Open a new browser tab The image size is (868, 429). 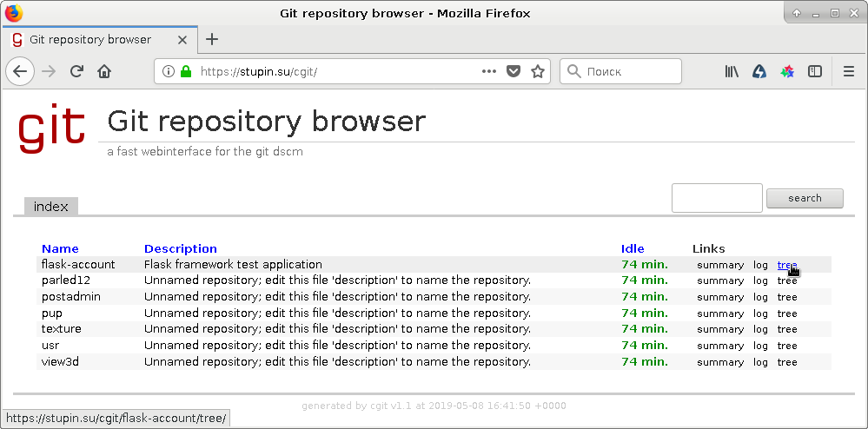[x=212, y=39]
